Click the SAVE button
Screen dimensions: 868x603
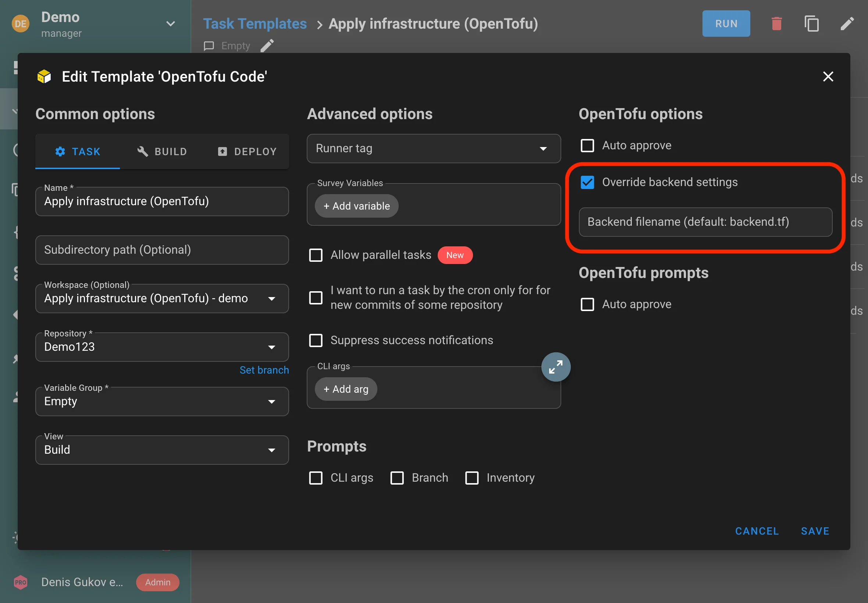coord(815,531)
